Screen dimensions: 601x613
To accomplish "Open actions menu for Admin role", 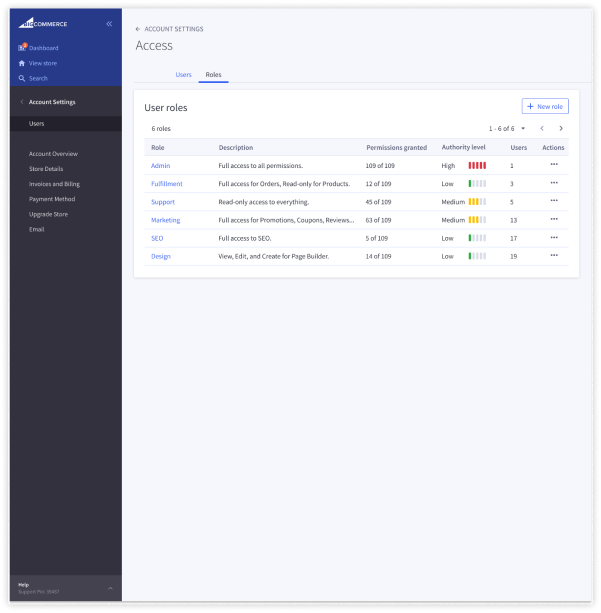I will 554,165.
